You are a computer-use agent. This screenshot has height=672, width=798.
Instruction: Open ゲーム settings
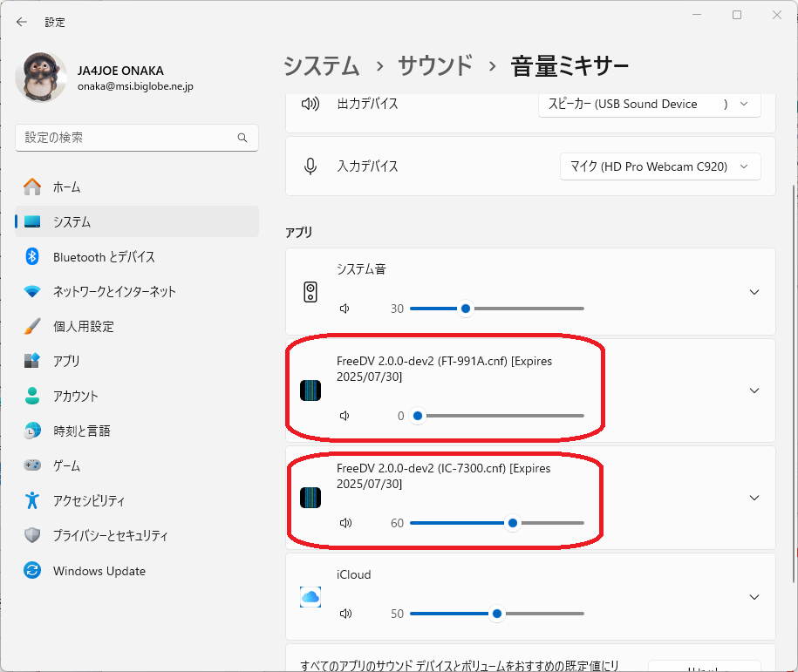tap(137, 465)
